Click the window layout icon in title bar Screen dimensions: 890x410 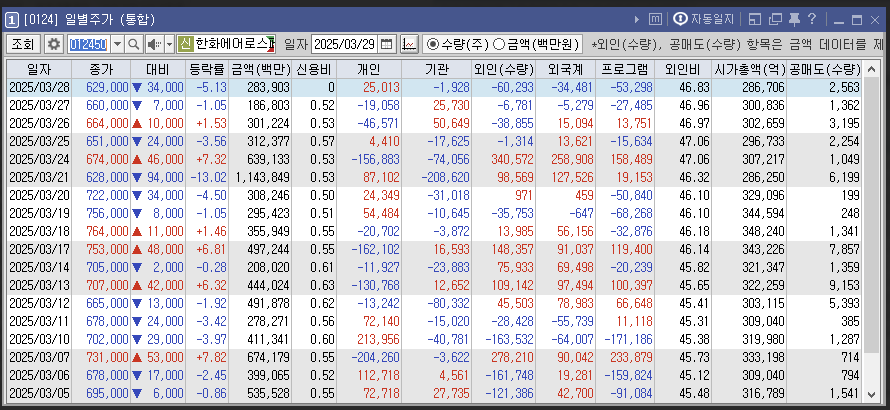[754, 20]
